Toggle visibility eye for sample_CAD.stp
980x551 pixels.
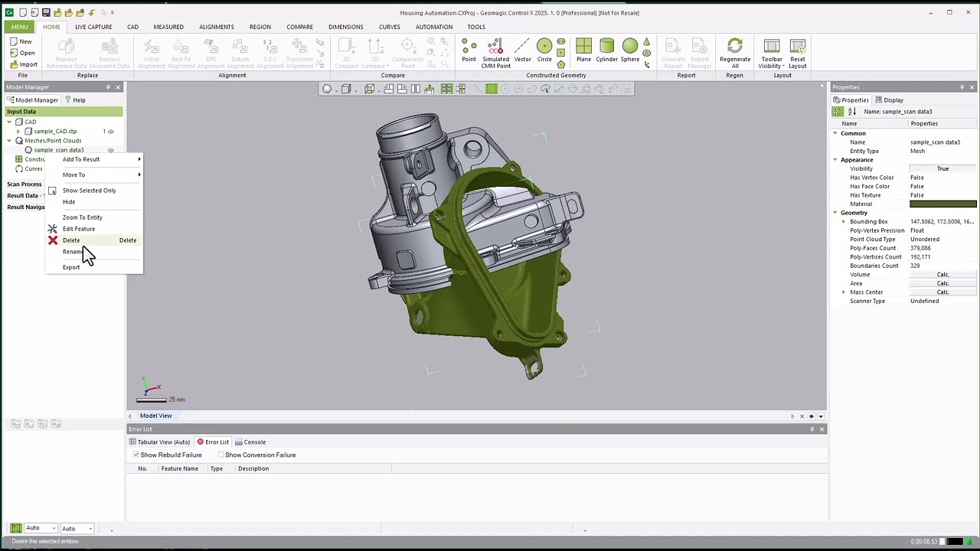tap(111, 132)
